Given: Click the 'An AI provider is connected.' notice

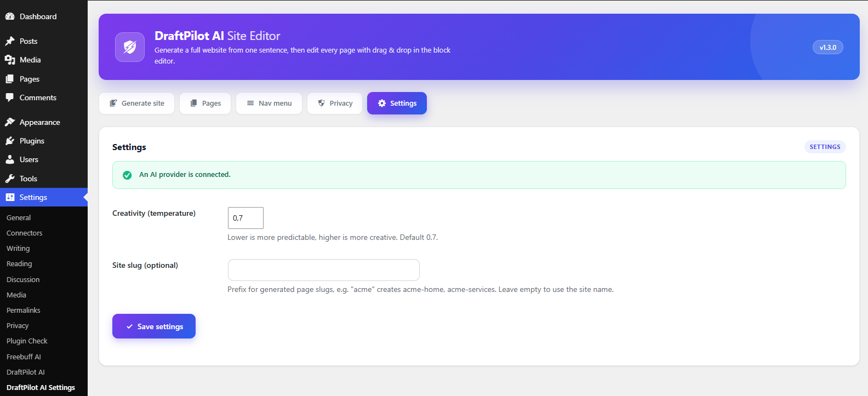Looking at the screenshot, I should pos(479,175).
